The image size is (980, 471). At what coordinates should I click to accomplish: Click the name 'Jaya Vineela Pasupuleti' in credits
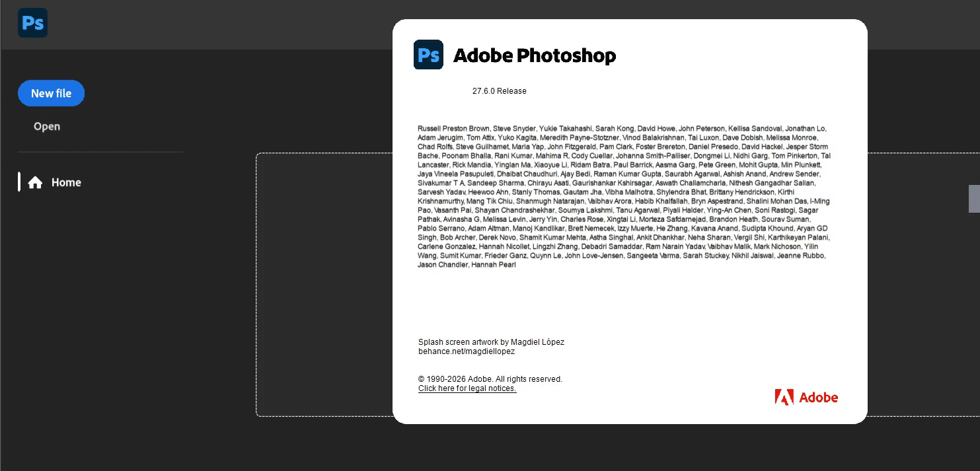click(455, 174)
